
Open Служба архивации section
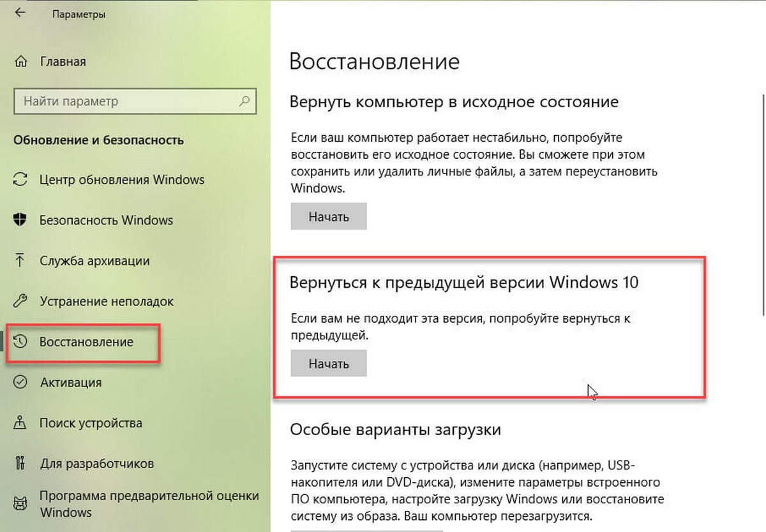[x=94, y=260]
